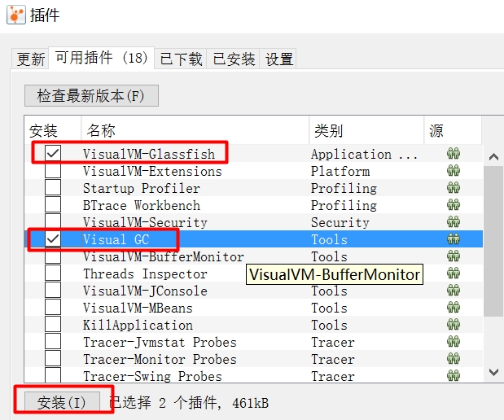Click source icon in Tracer-Swing Probes row
This screenshot has height=420, width=504.
[454, 376]
